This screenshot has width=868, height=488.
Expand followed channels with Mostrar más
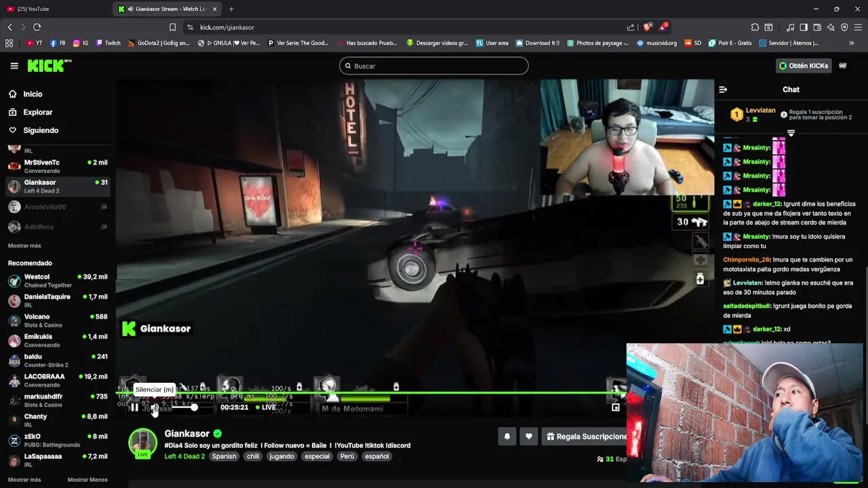pos(24,245)
